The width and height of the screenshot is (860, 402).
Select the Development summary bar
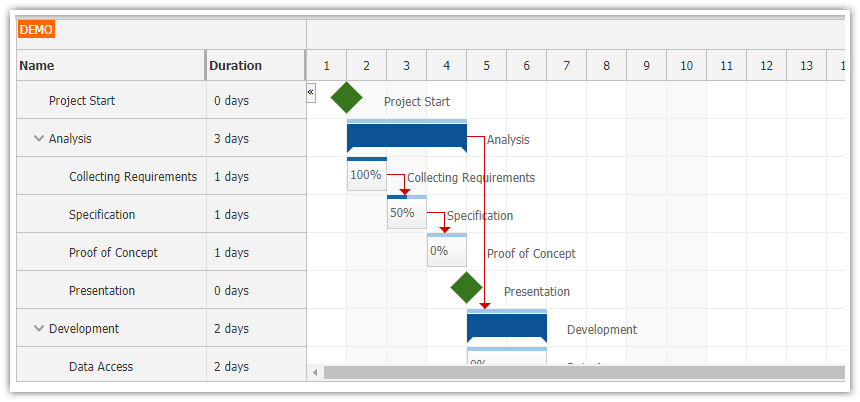tap(506, 326)
